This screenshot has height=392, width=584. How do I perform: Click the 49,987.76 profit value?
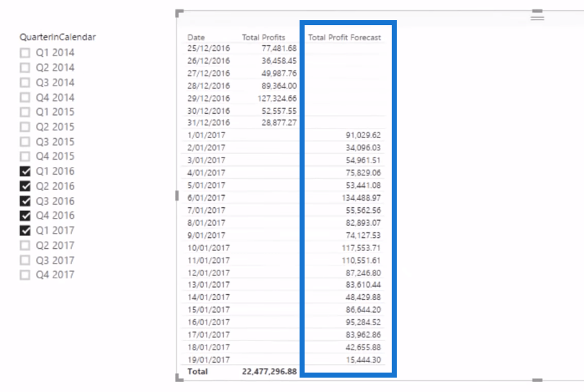(279, 73)
